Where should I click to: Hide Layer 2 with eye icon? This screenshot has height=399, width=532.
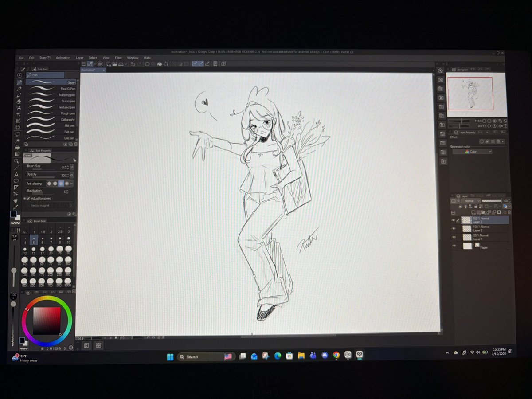click(454, 228)
